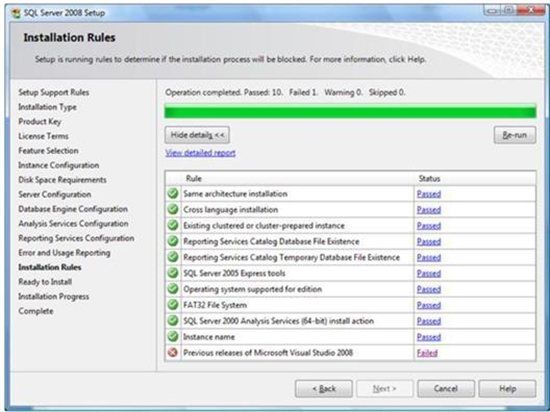Screen dimensions: 550x412
Task: Click the Re-run button
Action: (515, 135)
